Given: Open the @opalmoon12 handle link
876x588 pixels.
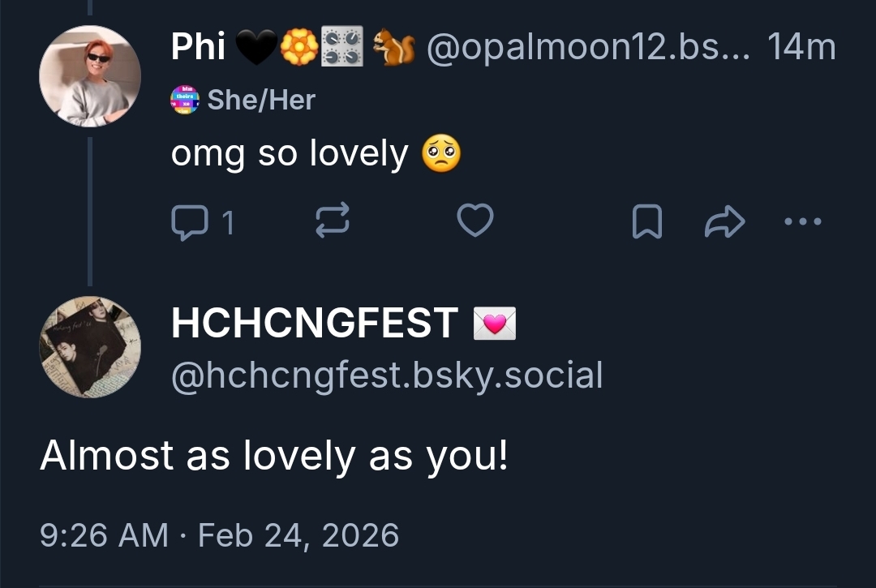Looking at the screenshot, I should pos(582,48).
